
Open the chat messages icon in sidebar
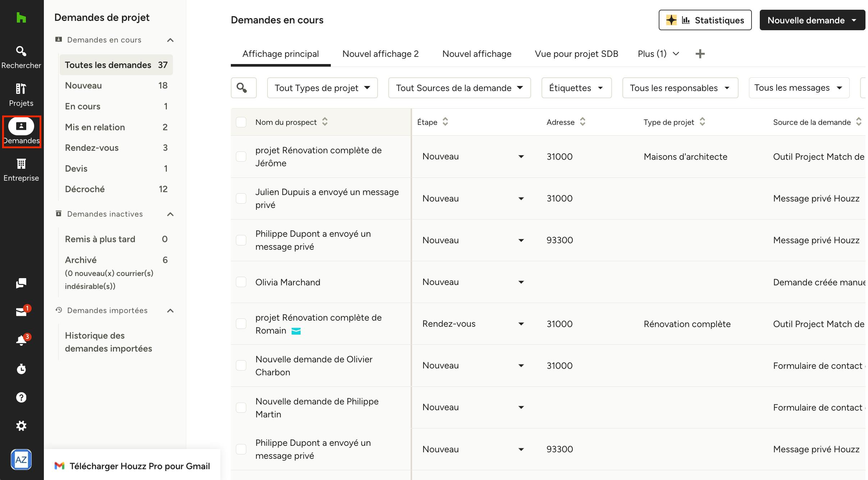[21, 283]
